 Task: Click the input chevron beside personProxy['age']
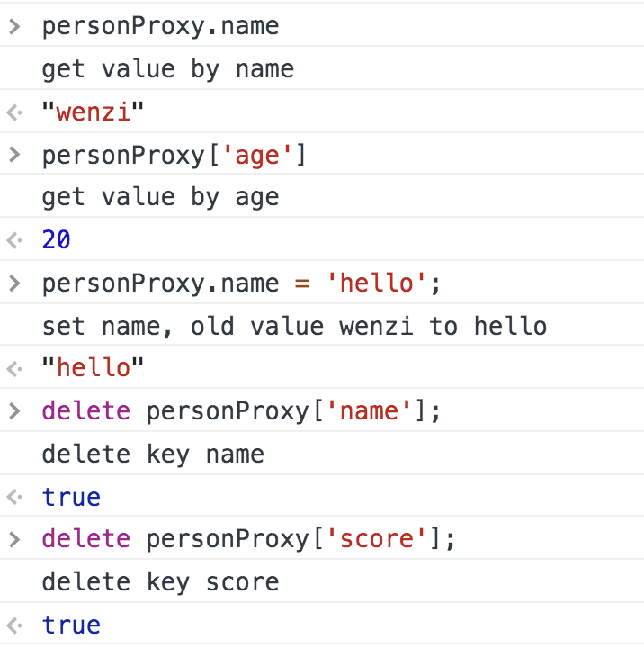(x=13, y=155)
